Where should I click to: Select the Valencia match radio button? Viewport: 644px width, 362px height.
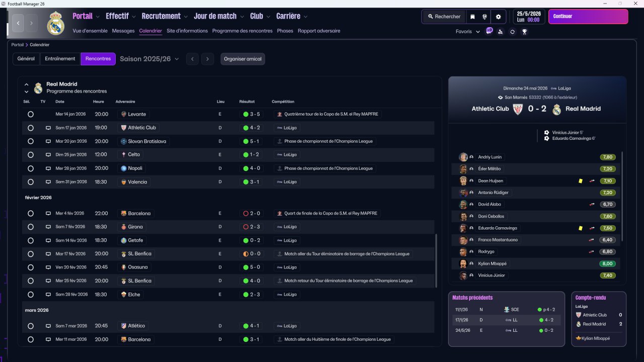(31, 182)
